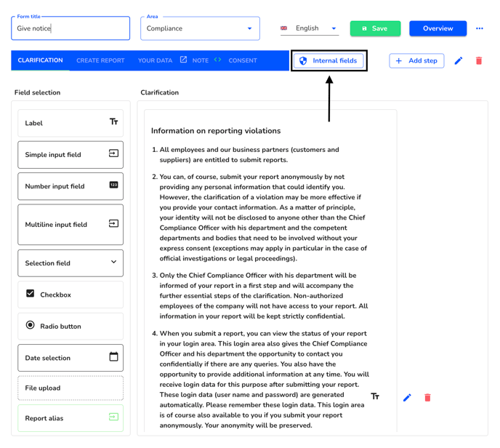Click the external-link icon next to YOUR DATA
Screen dimensions: 500x448
(x=183, y=60)
